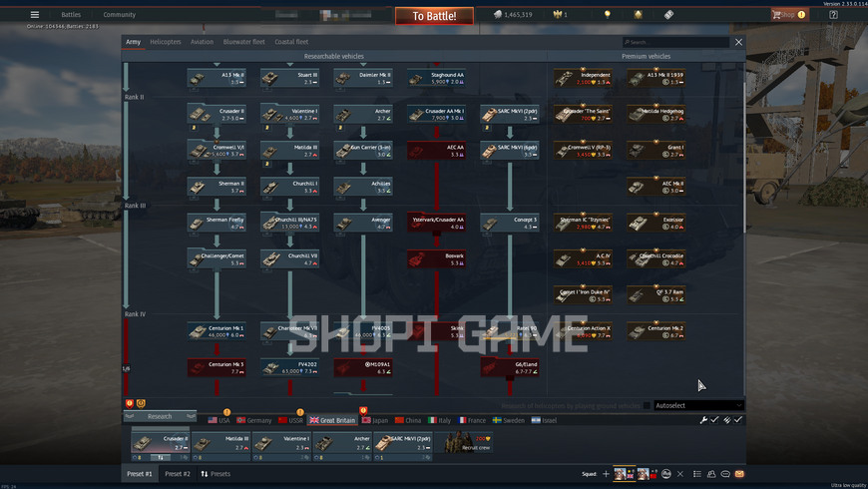Viewport: 868px width, 489px height.
Task: Open the chat bubble icon
Action: point(725,474)
